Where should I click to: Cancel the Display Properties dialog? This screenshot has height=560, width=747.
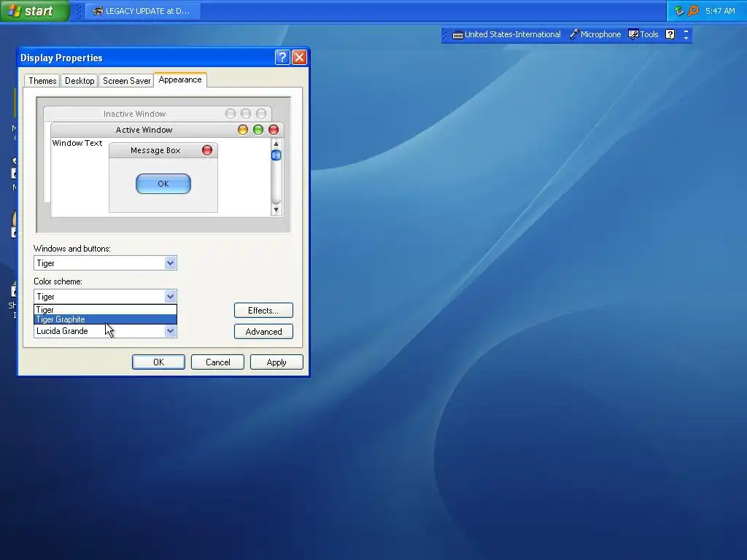tap(217, 362)
